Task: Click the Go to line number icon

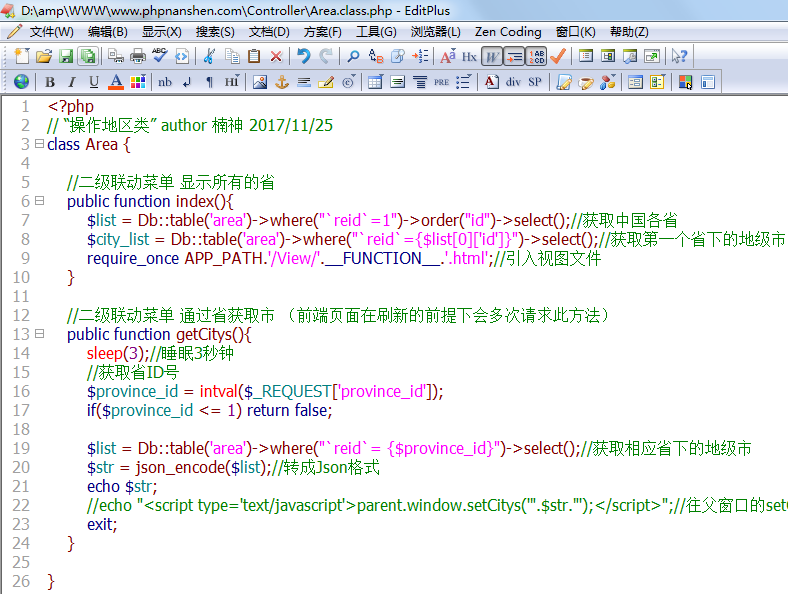Action: [x=420, y=56]
